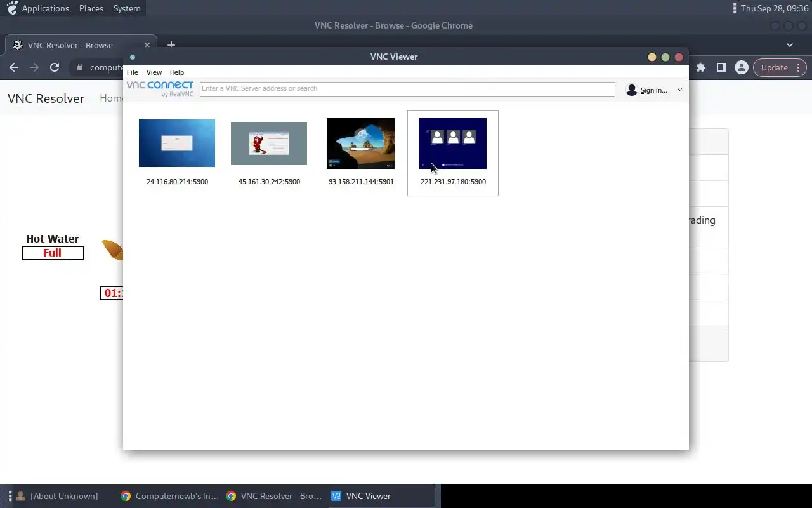This screenshot has width=812, height=508.
Task: Open the System menu in top panel
Action: pyautogui.click(x=127, y=8)
